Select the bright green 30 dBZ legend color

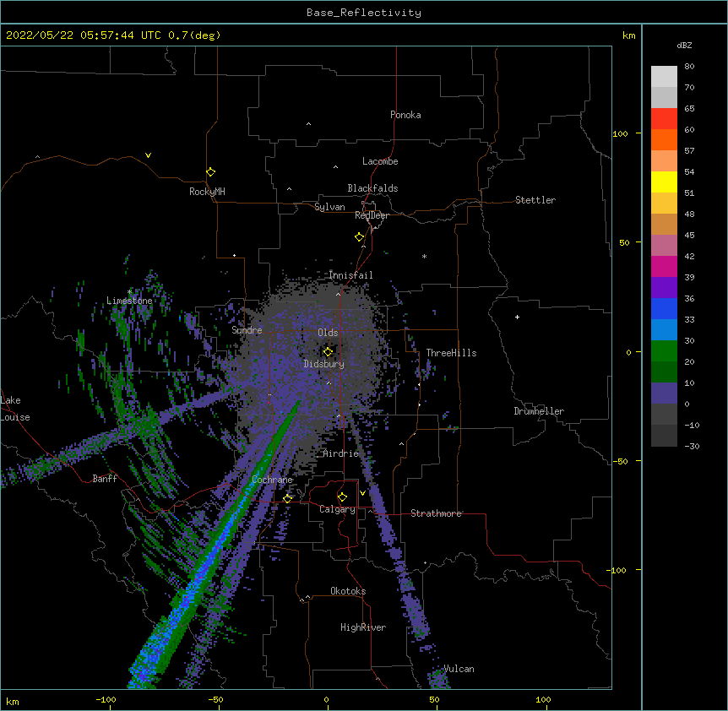[664, 351]
